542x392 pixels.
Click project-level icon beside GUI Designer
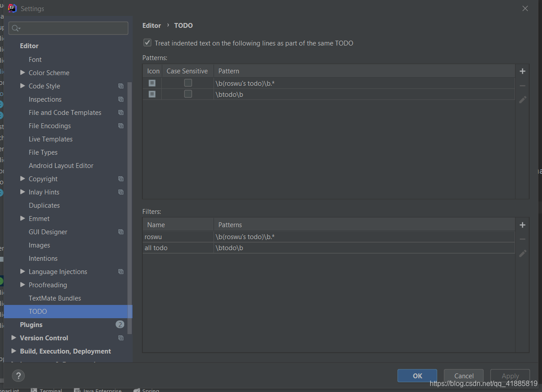(121, 232)
